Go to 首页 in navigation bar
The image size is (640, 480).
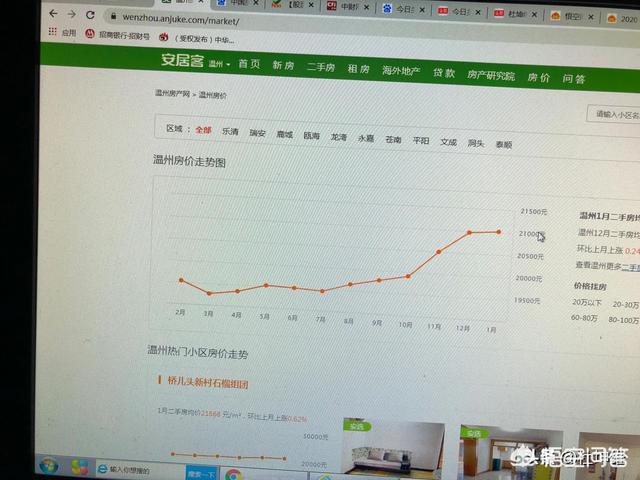[x=249, y=64]
